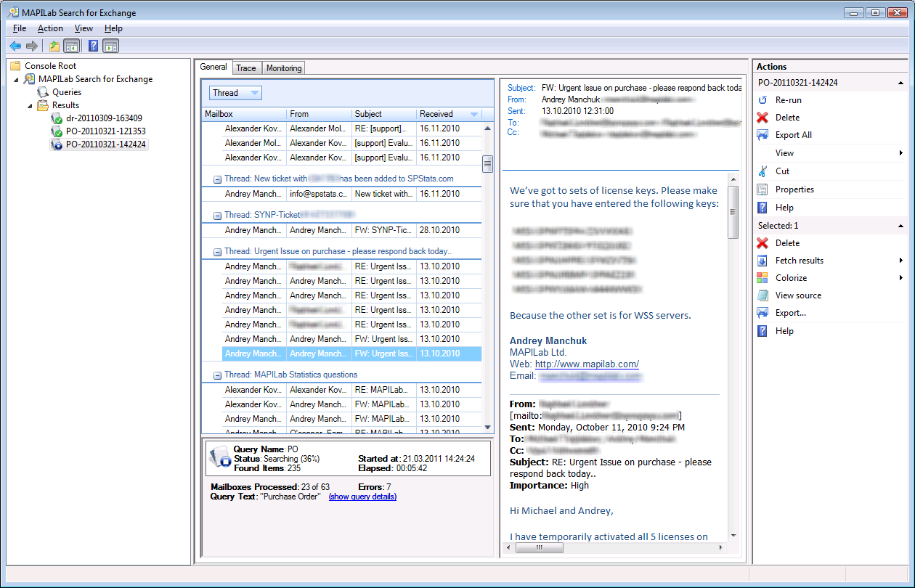Open the Action menu
Viewport: 915px width, 588px height.
coord(50,28)
